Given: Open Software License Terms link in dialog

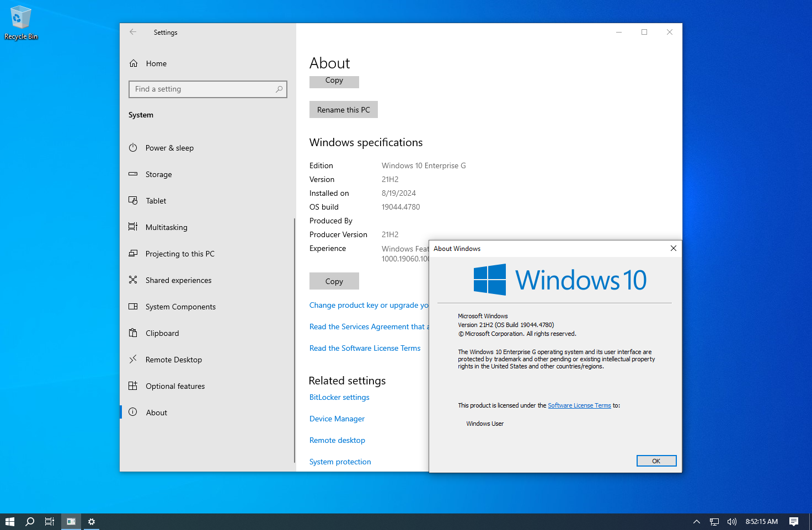Looking at the screenshot, I should (579, 405).
